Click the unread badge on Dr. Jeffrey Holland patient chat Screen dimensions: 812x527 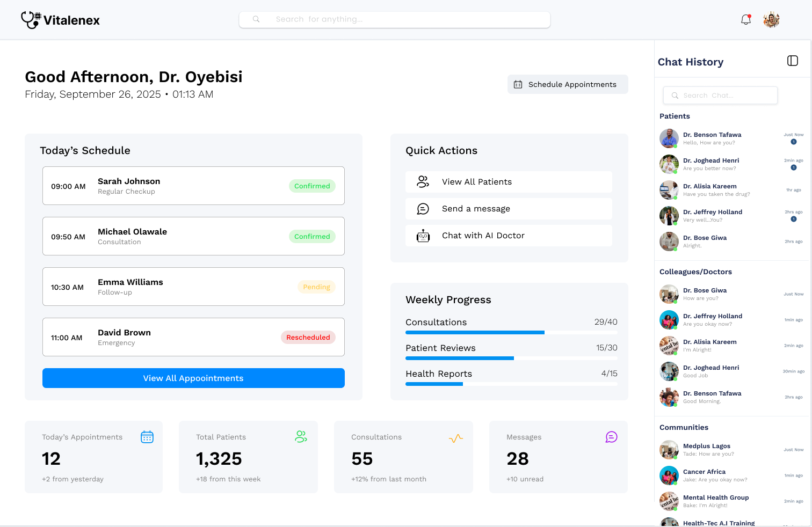[794, 219]
